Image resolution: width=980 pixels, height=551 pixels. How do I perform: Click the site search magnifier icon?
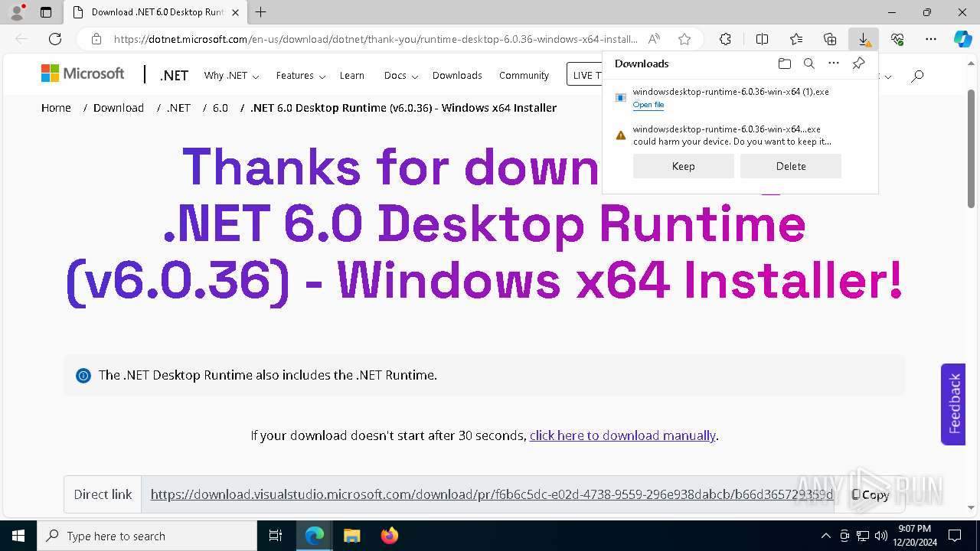tap(917, 76)
